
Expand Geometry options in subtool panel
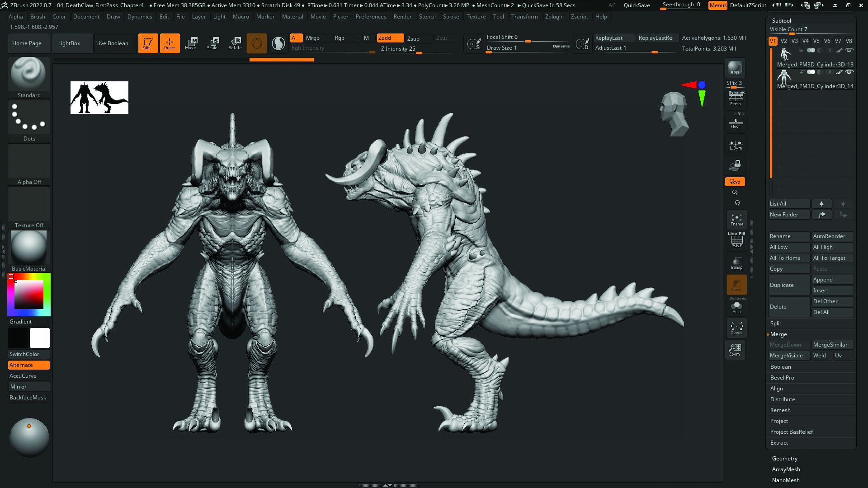click(784, 458)
